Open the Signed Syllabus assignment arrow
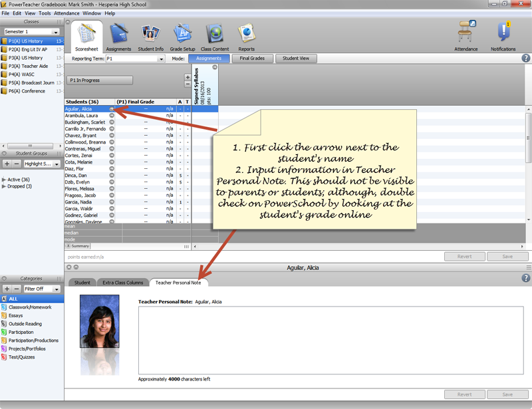 (215, 67)
